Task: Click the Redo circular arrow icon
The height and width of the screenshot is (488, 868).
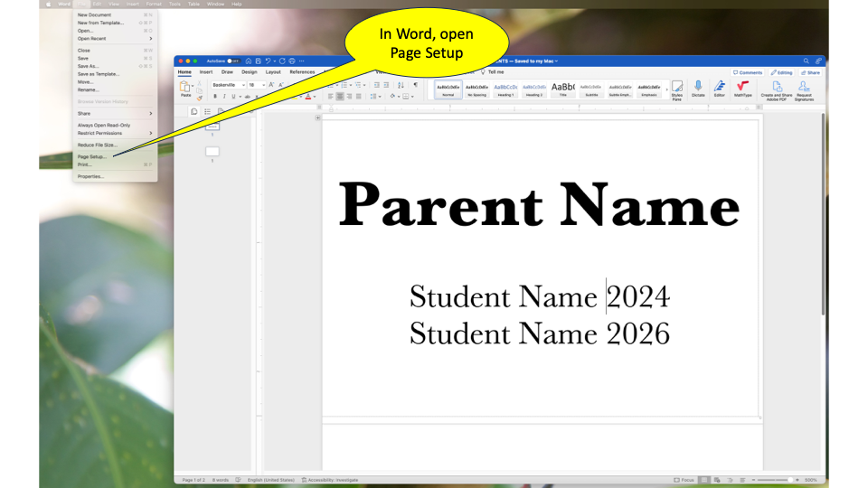Action: [x=282, y=61]
